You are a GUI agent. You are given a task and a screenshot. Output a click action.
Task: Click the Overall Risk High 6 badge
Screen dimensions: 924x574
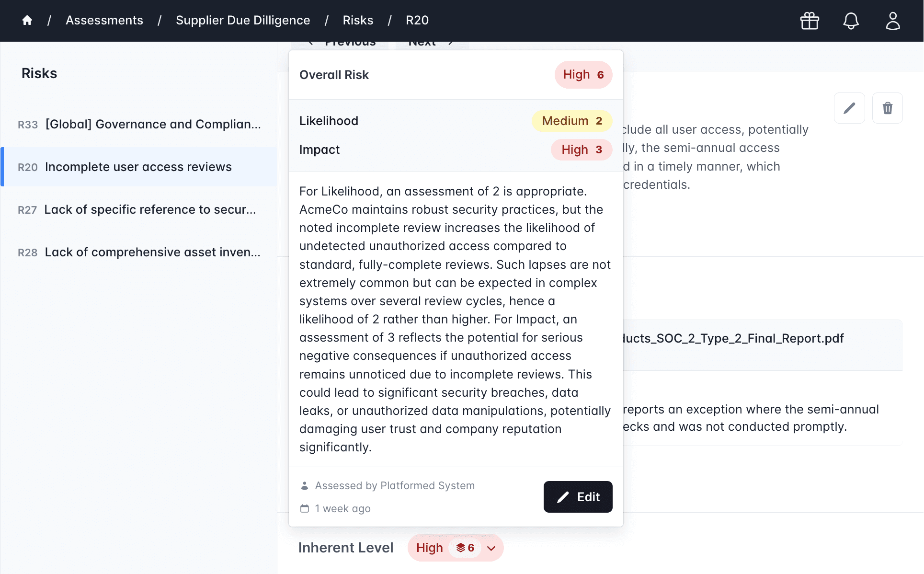pos(583,75)
